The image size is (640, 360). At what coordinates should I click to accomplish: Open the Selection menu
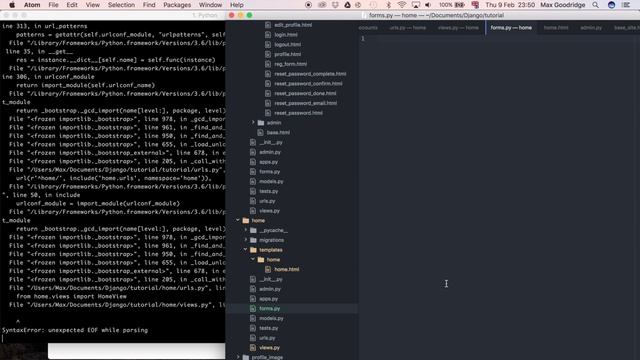point(121,5)
